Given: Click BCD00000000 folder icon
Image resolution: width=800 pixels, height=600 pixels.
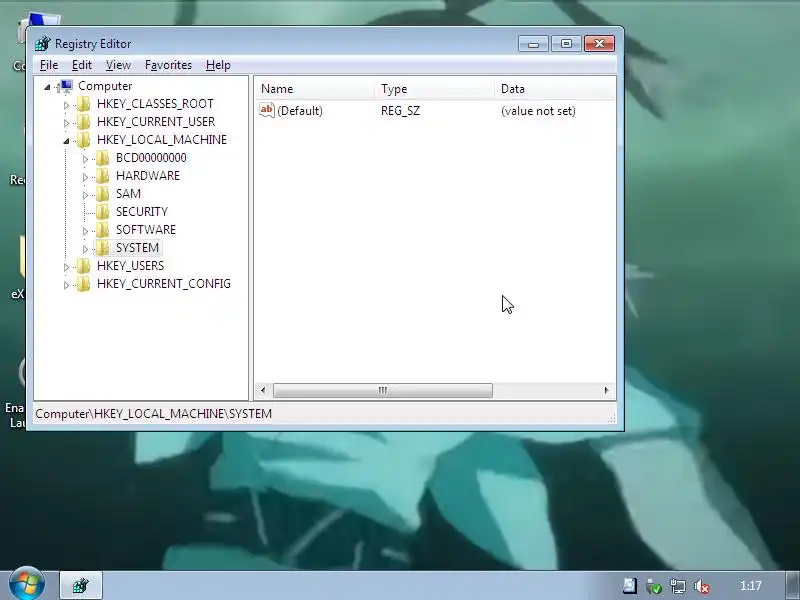Looking at the screenshot, I should [x=103, y=158].
